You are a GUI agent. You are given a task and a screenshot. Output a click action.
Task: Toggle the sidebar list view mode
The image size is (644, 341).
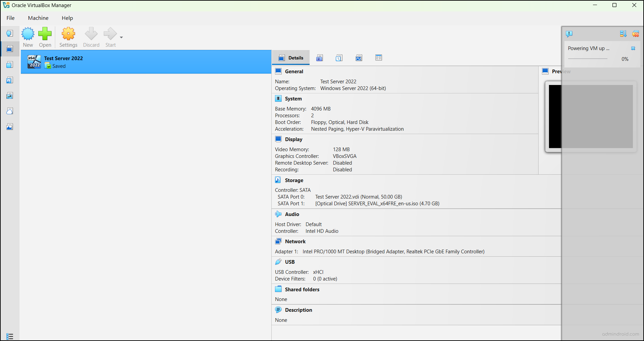point(9,336)
